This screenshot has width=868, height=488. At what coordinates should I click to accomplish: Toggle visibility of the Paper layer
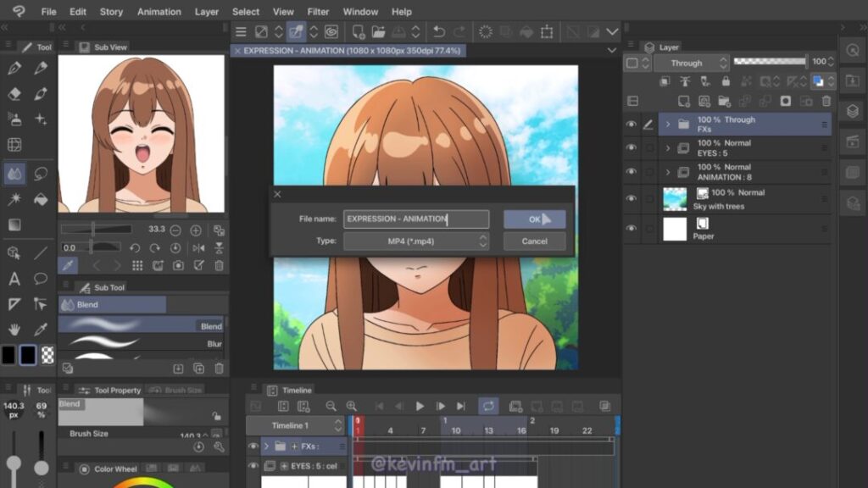(x=631, y=229)
